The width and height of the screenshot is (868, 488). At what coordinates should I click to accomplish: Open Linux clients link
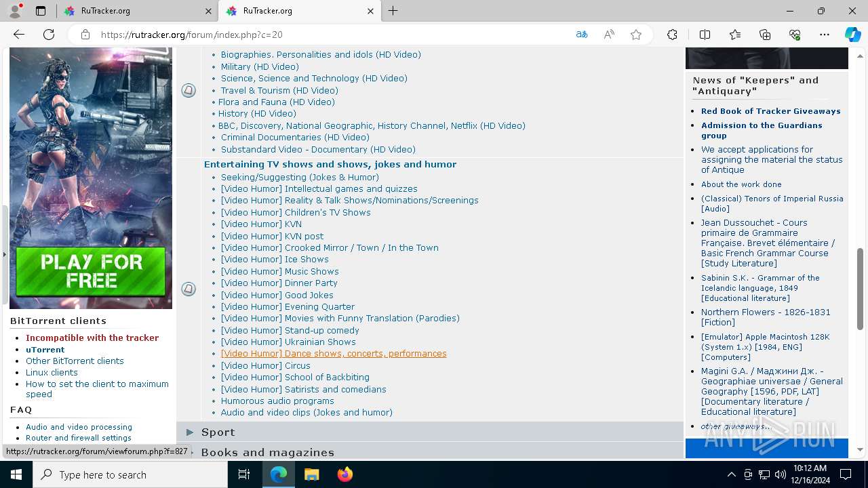(x=52, y=372)
